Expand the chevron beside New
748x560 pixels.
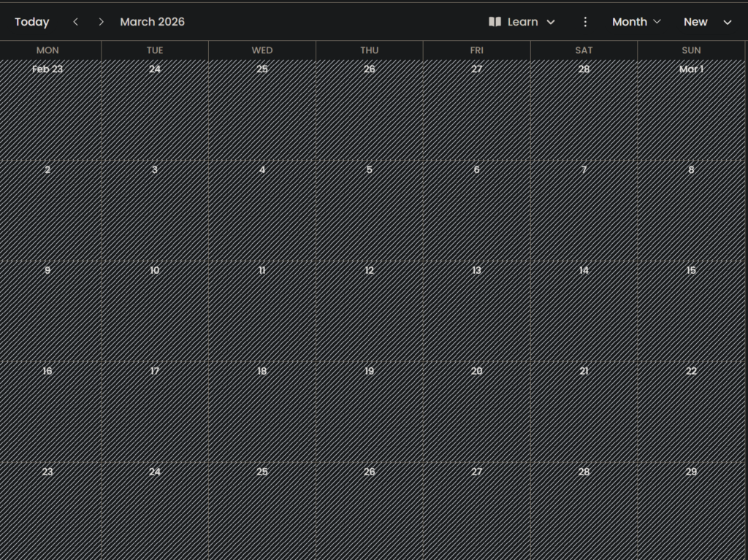pos(727,23)
